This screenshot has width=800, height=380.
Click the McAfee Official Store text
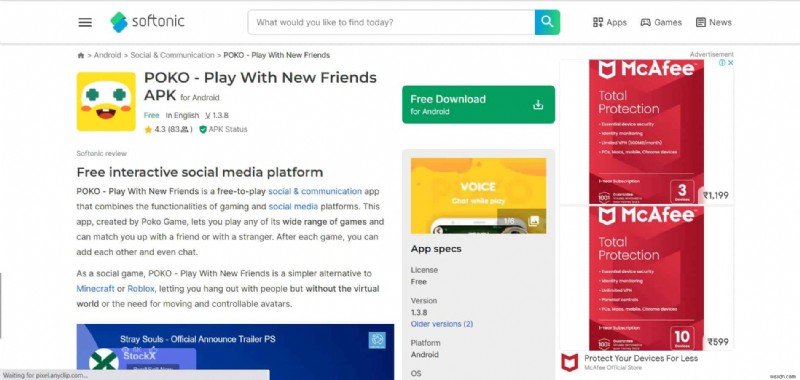pos(613,368)
